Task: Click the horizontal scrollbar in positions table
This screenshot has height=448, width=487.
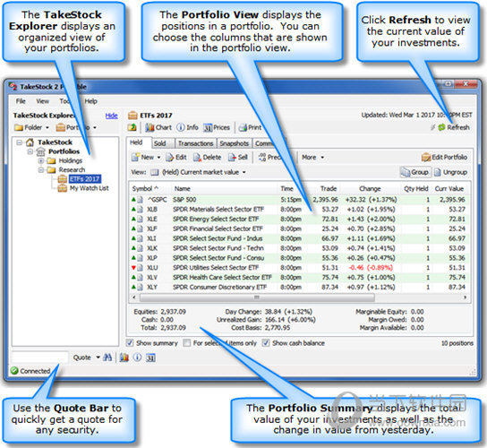Action: 257,297
